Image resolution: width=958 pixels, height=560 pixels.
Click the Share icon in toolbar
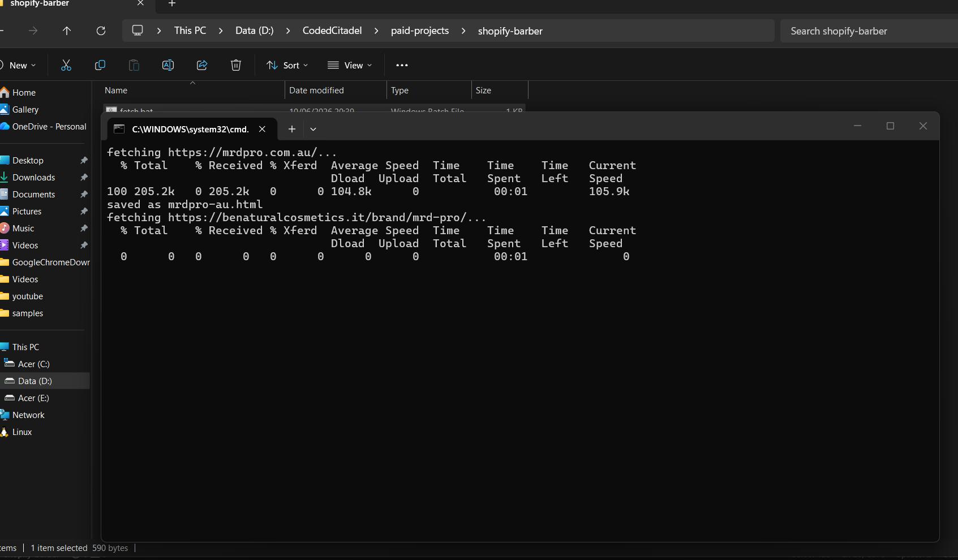202,65
